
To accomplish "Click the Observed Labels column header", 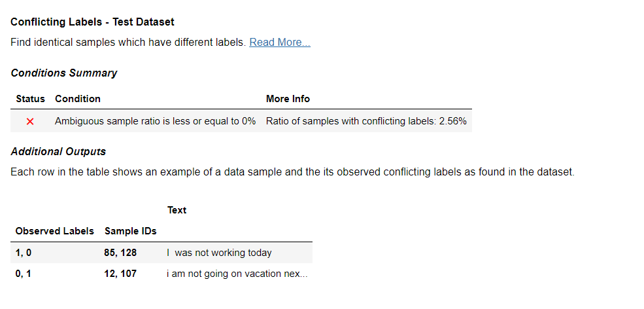I will (54, 231).
